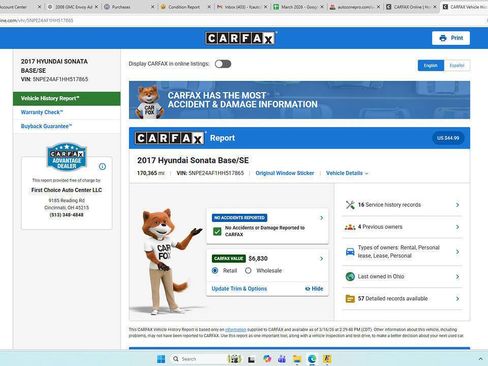Open the Warranty Check sidebar item
This screenshot has width=488, height=366.
tap(42, 112)
